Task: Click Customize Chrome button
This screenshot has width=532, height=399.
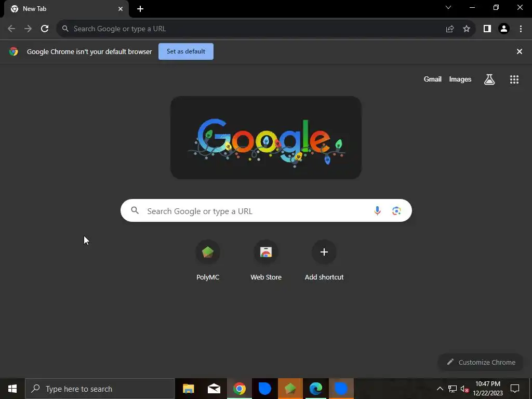Action: point(481,362)
